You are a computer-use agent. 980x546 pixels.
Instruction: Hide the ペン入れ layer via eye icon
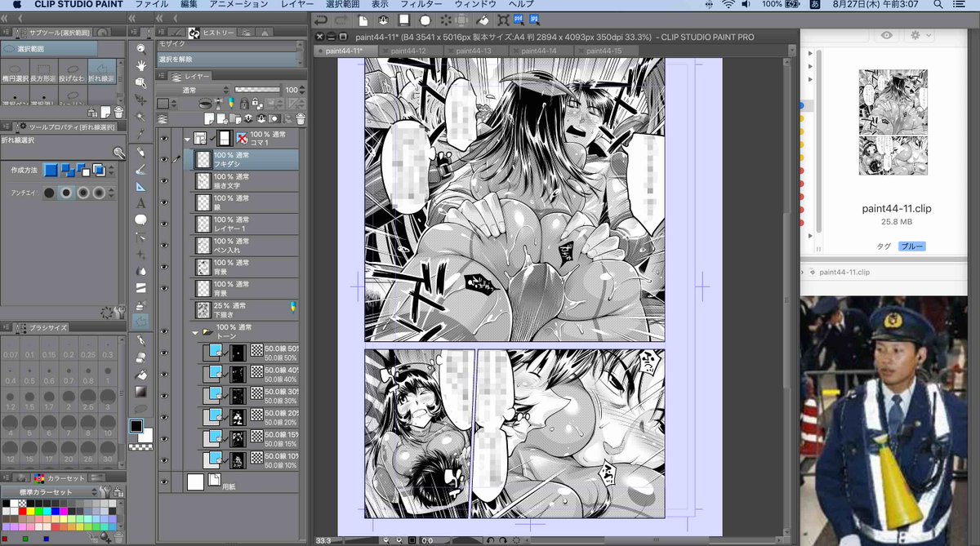pos(163,246)
